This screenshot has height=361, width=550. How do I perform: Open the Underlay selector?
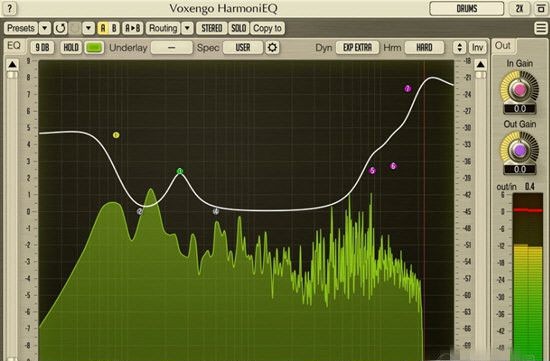pos(172,47)
